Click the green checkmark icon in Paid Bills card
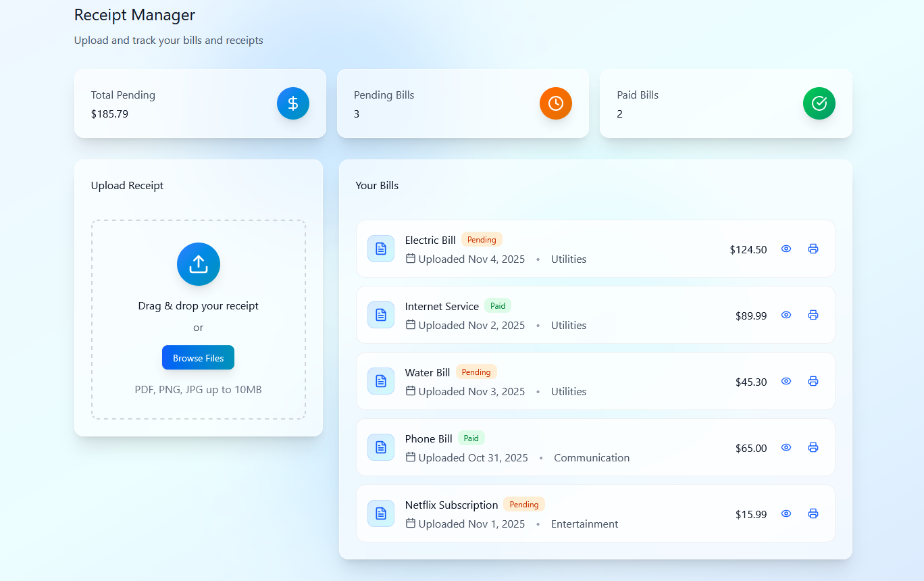 [819, 103]
